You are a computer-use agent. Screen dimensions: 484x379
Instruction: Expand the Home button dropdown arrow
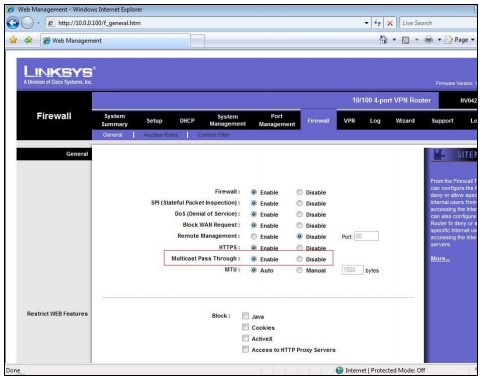[394, 40]
